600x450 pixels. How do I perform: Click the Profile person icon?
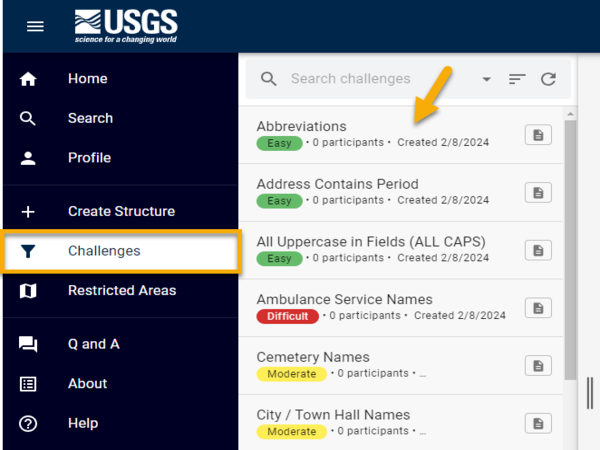tap(28, 158)
